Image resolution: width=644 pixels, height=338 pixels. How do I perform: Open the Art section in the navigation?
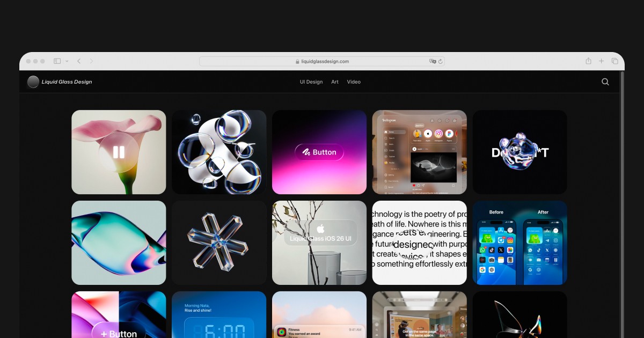pyautogui.click(x=335, y=82)
